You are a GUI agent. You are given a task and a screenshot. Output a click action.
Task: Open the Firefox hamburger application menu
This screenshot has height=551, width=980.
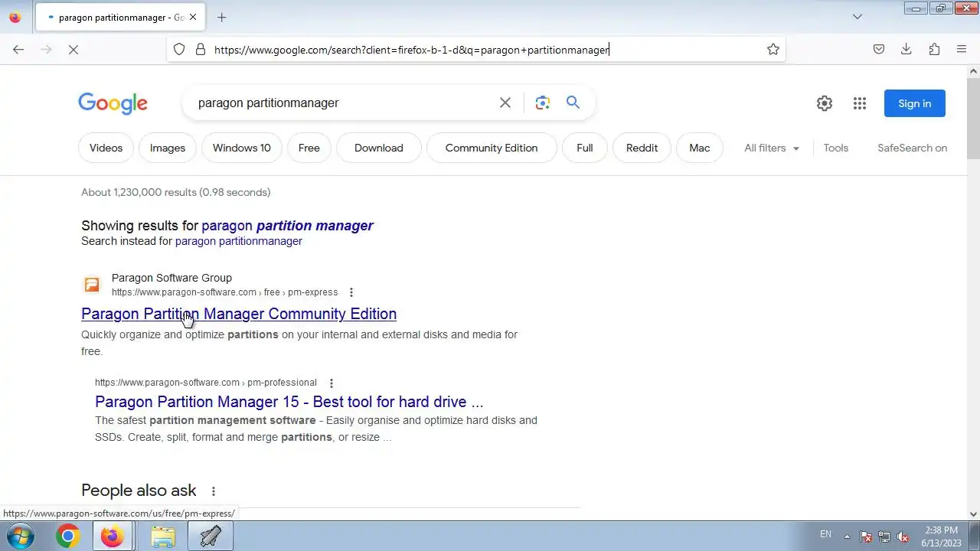pyautogui.click(x=962, y=49)
